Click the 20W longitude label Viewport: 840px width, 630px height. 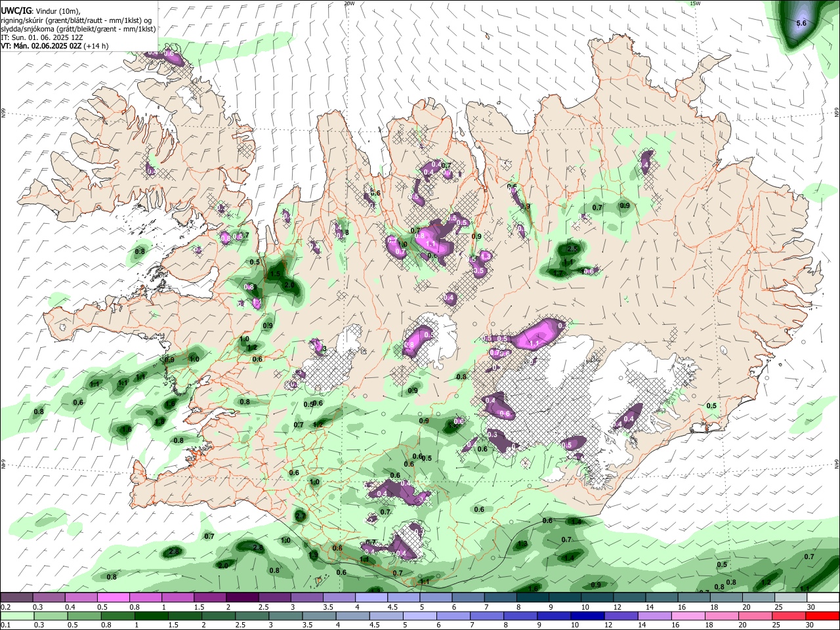tap(349, 3)
